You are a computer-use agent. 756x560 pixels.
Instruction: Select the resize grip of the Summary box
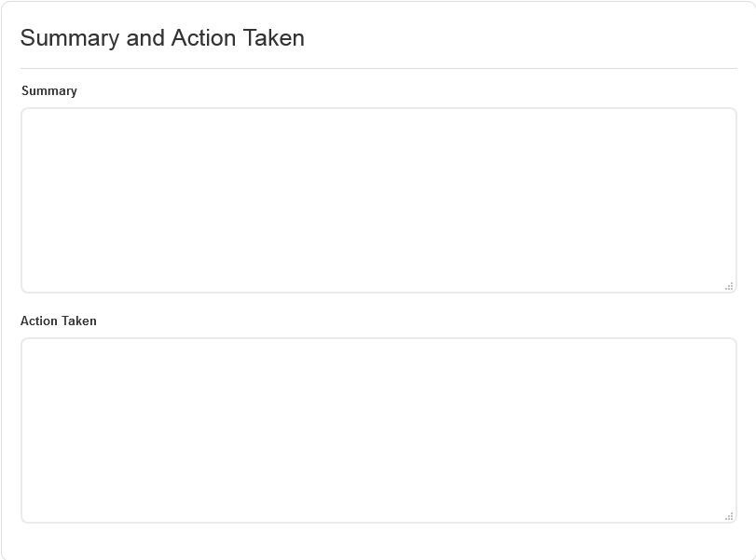pos(729,286)
